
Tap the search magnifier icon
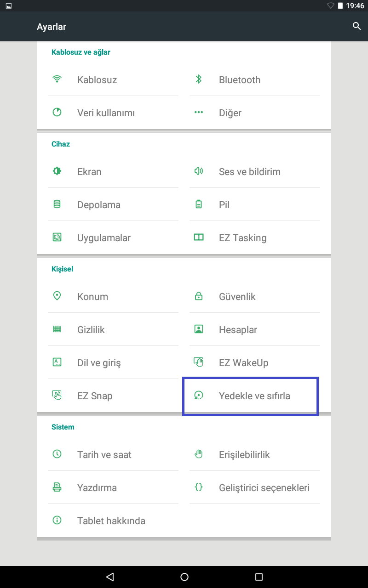356,26
